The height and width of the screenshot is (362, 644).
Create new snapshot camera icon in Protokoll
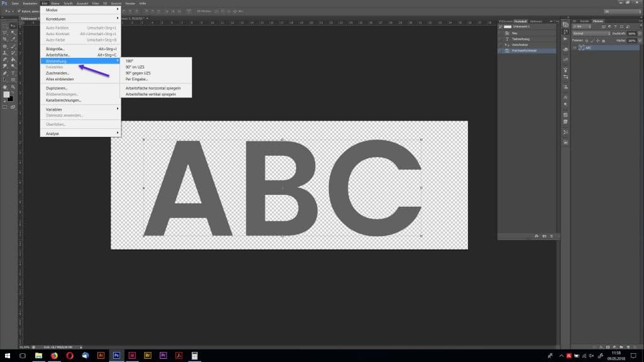544,236
